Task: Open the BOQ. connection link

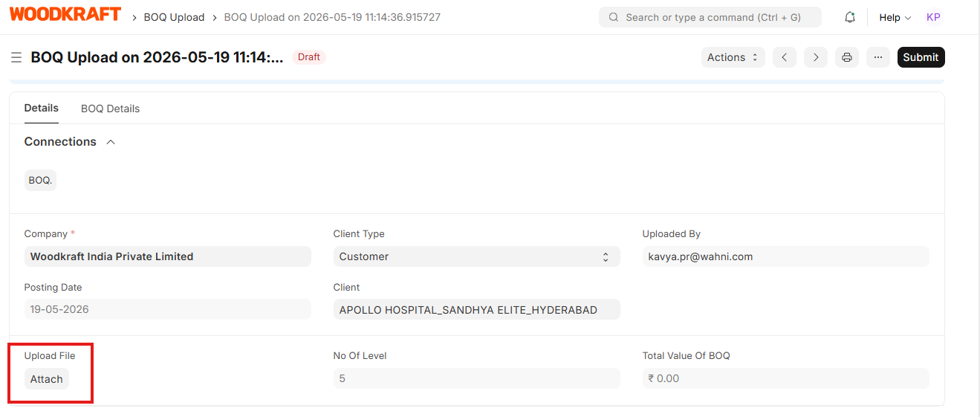Action: (40, 180)
